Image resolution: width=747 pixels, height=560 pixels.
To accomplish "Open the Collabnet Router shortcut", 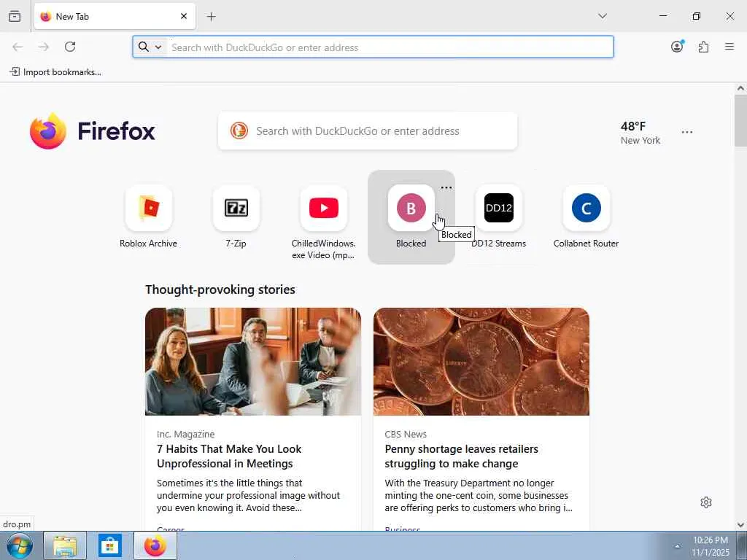I will [586, 217].
